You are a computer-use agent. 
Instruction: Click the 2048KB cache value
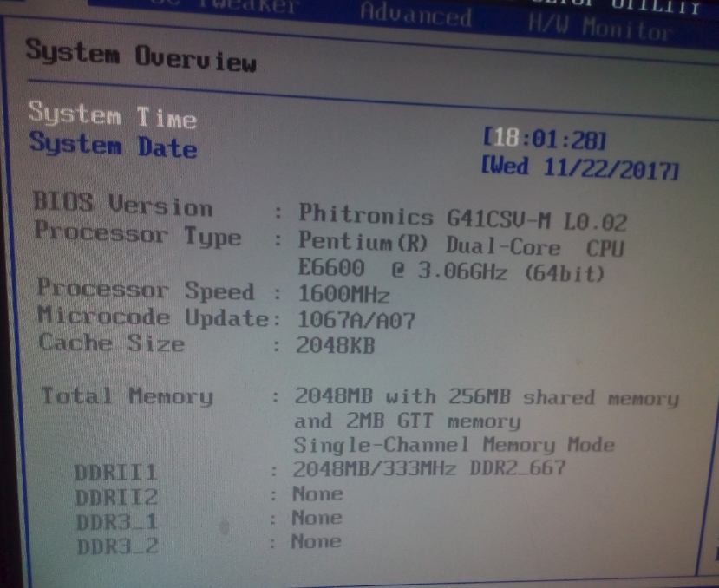tap(335, 345)
